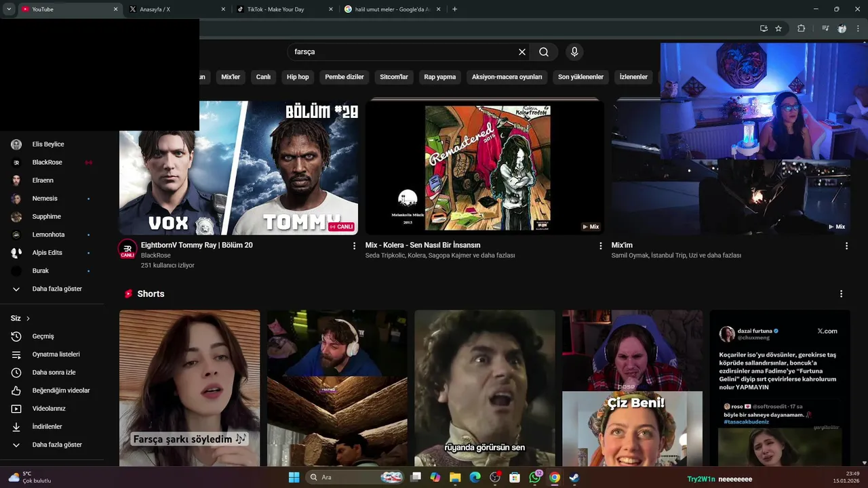Select the Sitcom'lar filter chip
Viewport: 868px width, 488px height.
coord(394,77)
